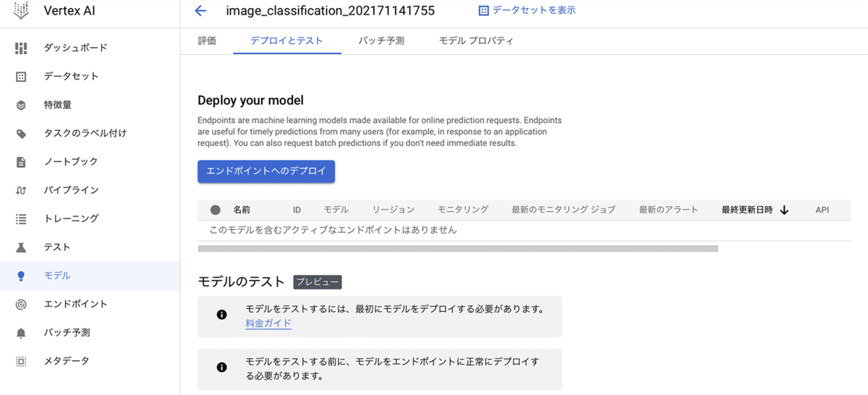This screenshot has width=868, height=395.
Task: Click the メタデータ sidebar icon
Action: coord(21,361)
